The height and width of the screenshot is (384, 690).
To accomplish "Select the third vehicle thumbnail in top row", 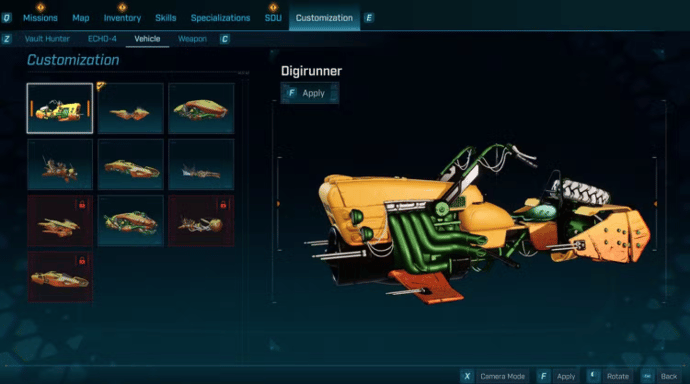I will coord(201,108).
